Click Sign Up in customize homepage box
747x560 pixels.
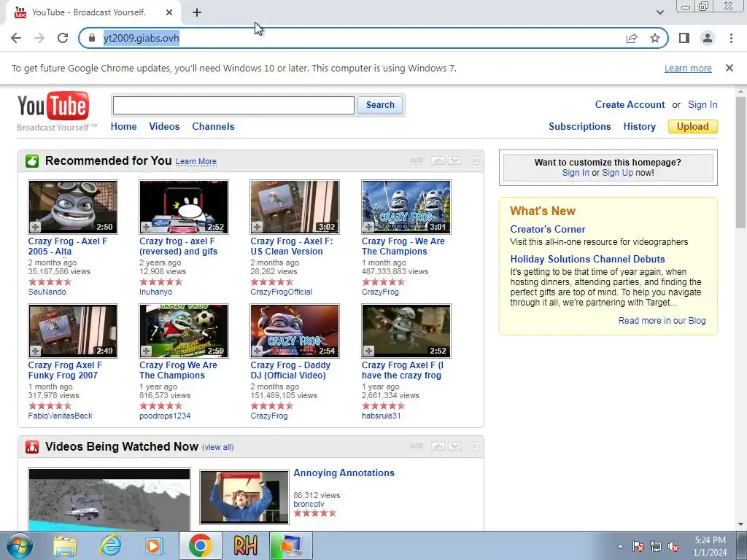(x=617, y=173)
